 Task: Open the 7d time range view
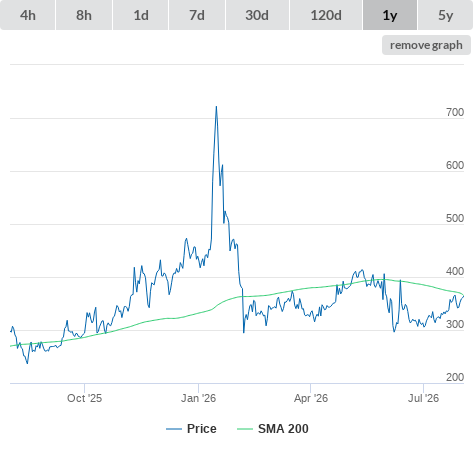197,15
